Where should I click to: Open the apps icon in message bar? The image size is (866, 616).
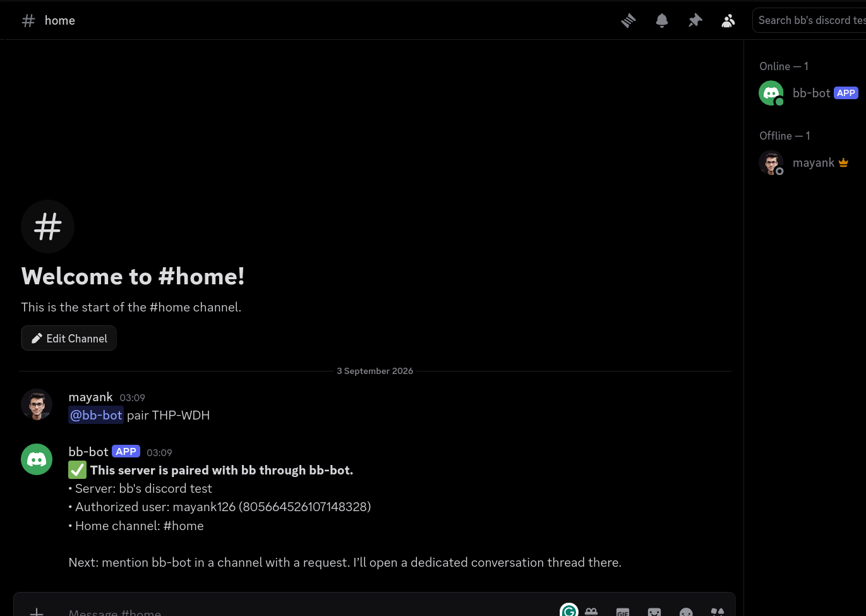(x=718, y=612)
